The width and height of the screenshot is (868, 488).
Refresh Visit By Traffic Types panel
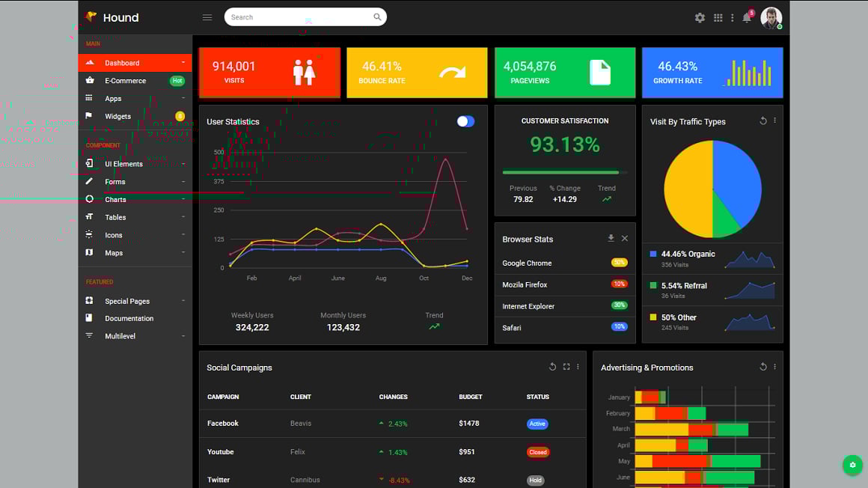tap(762, 121)
